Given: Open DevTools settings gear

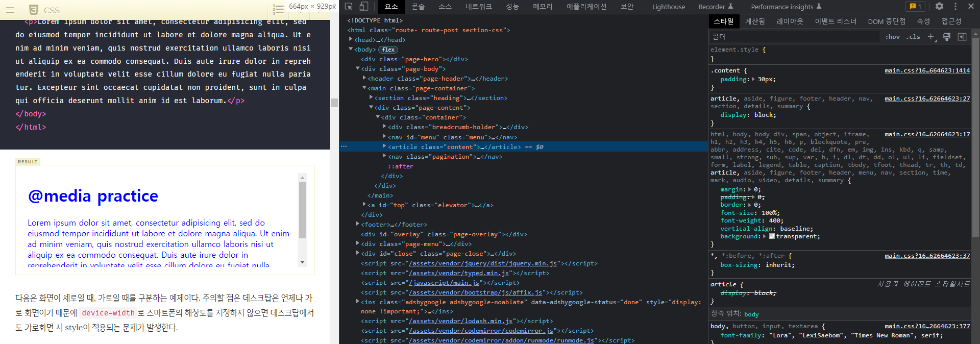Looking at the screenshot, I should (939, 7).
